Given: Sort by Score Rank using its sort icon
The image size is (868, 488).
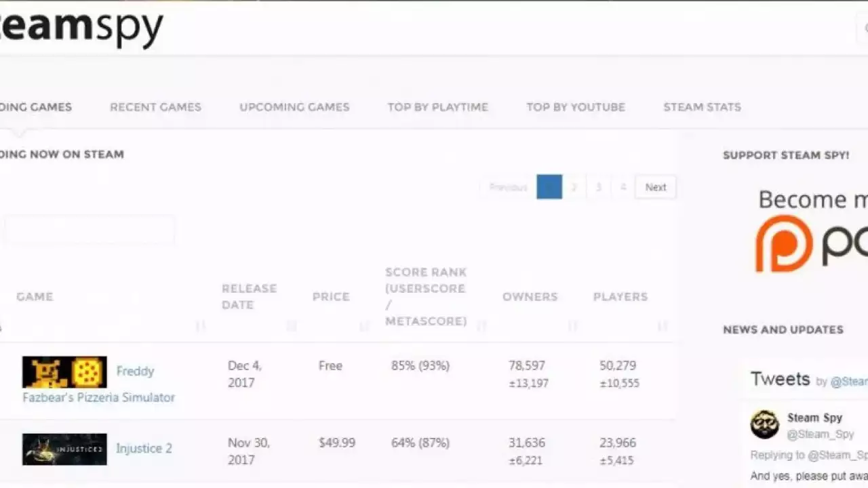Looking at the screenshot, I should click(481, 327).
